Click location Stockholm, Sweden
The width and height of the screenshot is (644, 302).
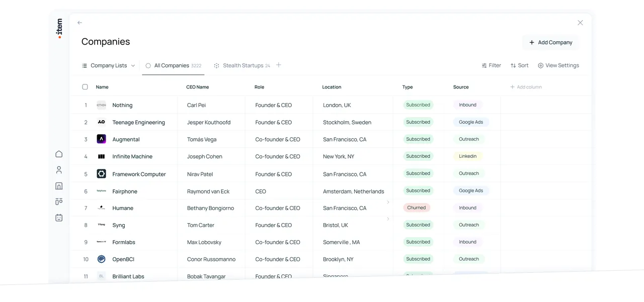[x=347, y=122]
